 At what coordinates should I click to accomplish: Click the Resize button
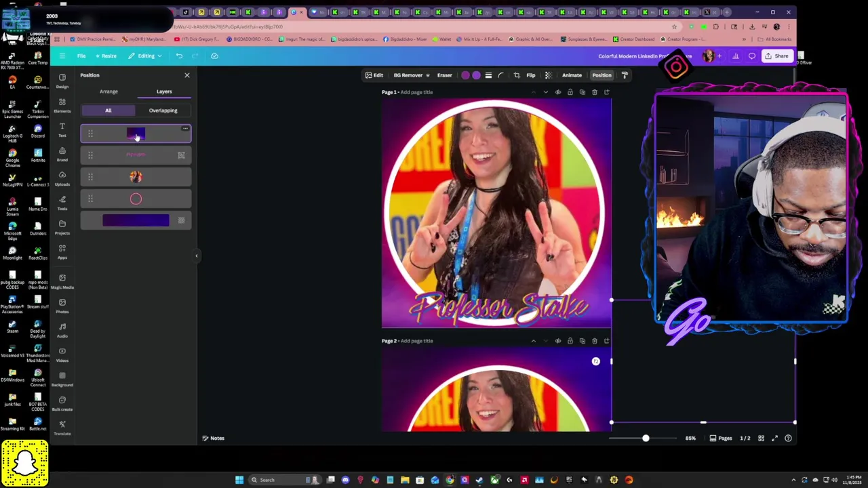click(x=106, y=56)
